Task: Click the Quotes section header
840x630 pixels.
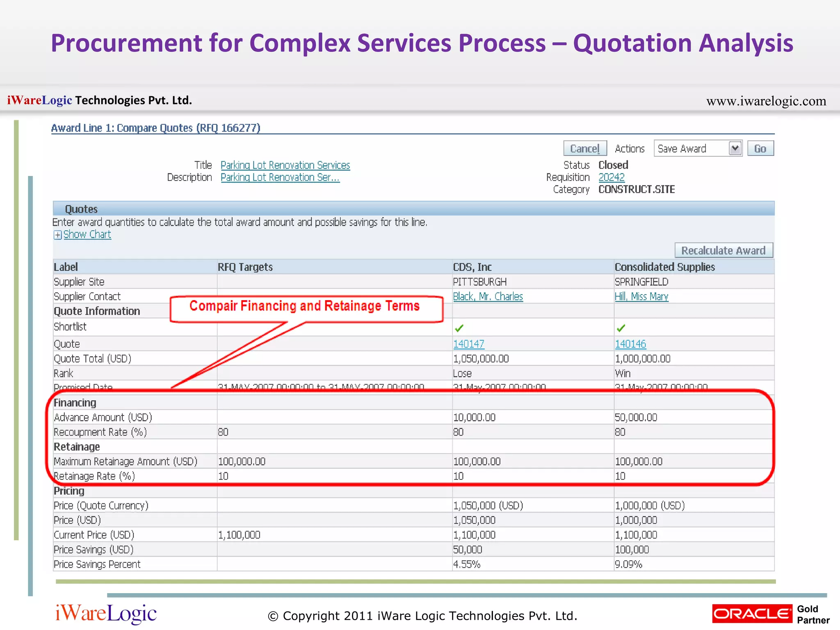Action: 413,209
